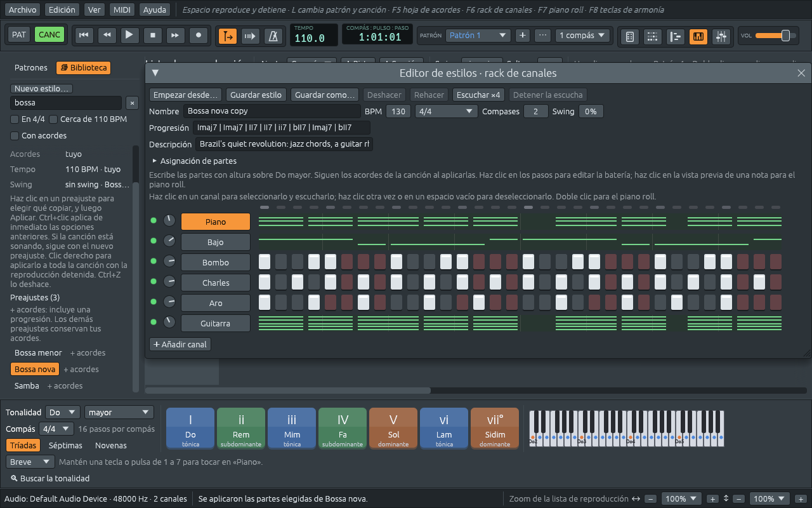The height and width of the screenshot is (508, 812).
Task: Click the 'Escuchar ×4' button
Action: (479, 95)
